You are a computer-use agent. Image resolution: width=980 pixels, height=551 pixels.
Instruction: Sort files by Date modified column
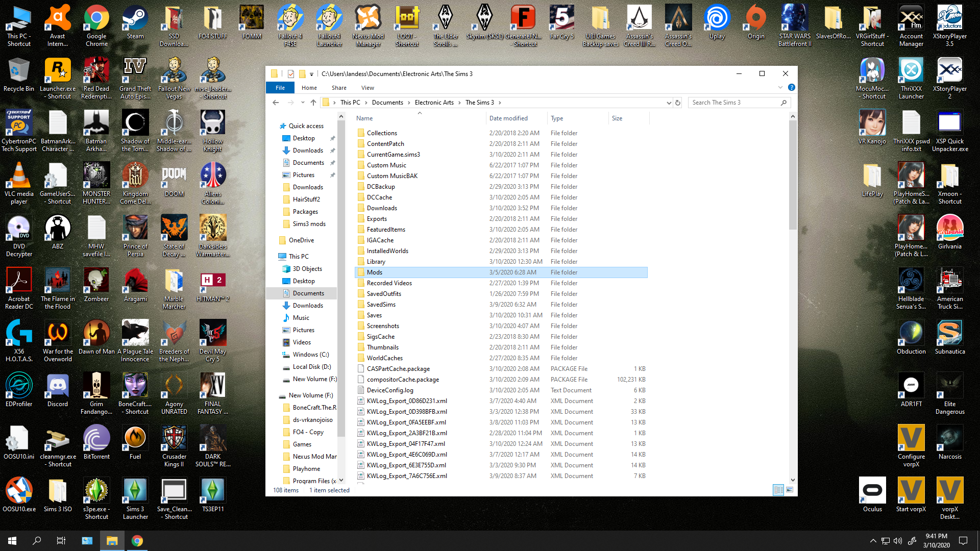click(x=517, y=118)
